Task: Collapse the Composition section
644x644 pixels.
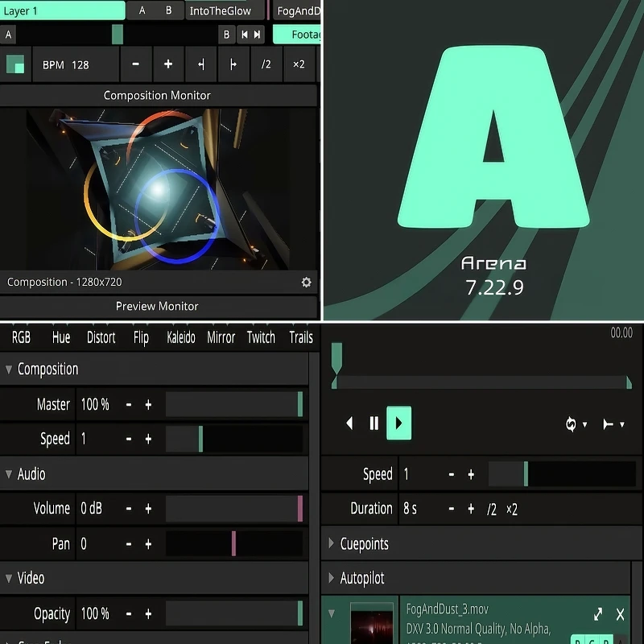Action: tap(9, 369)
